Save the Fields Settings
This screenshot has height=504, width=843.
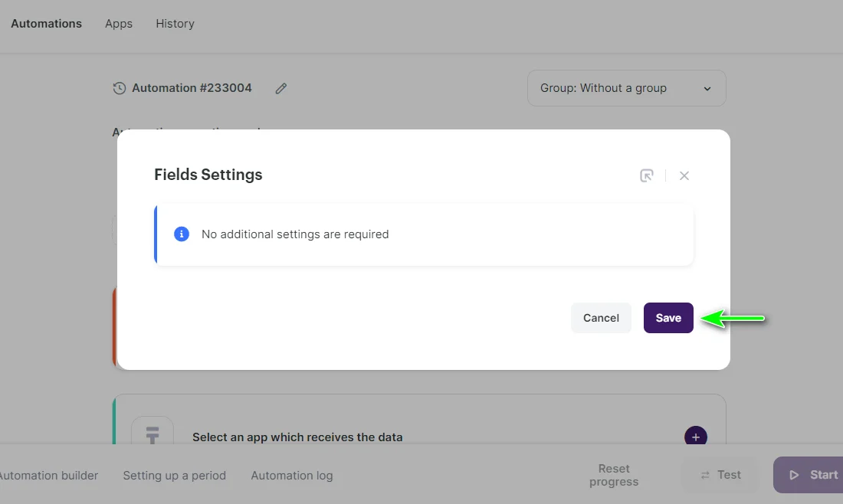(x=668, y=317)
